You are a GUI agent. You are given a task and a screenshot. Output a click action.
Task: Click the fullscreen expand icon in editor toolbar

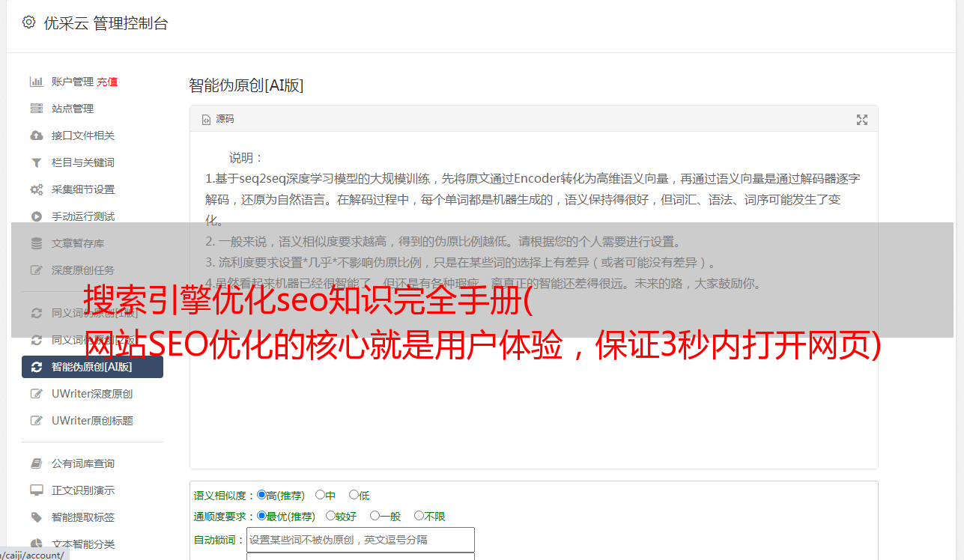(862, 120)
